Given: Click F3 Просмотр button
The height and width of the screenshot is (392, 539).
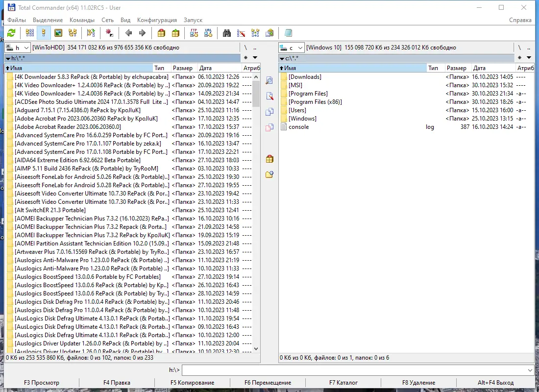Looking at the screenshot, I should pyautogui.click(x=42, y=382).
